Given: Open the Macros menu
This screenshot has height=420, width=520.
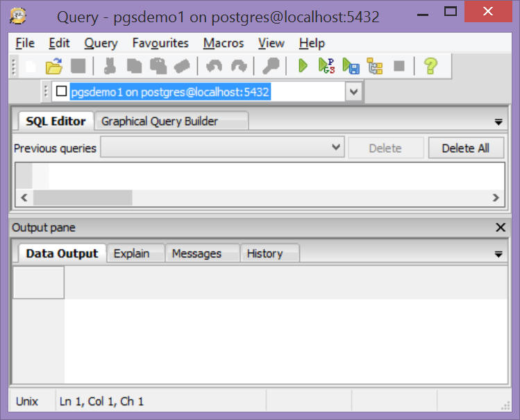Looking at the screenshot, I should (224, 43).
